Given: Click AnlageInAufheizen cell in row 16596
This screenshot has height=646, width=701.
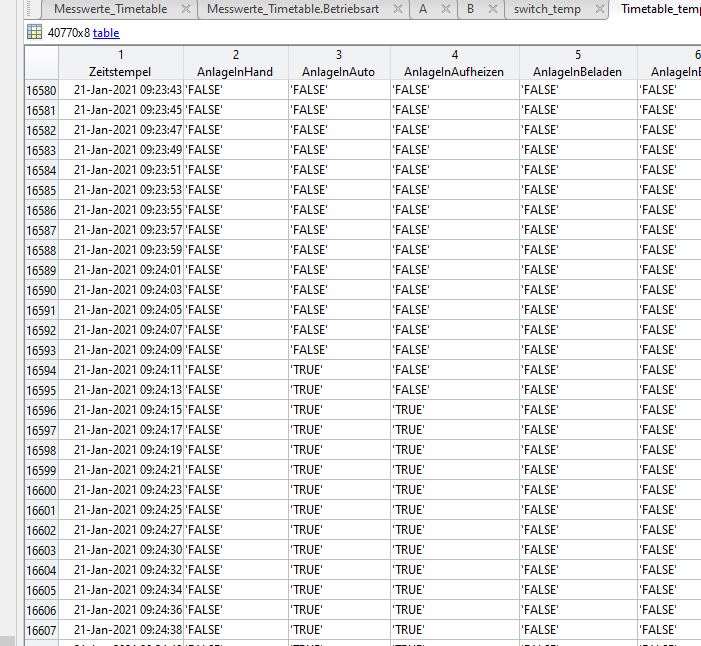Looking at the screenshot, I should point(454,410).
